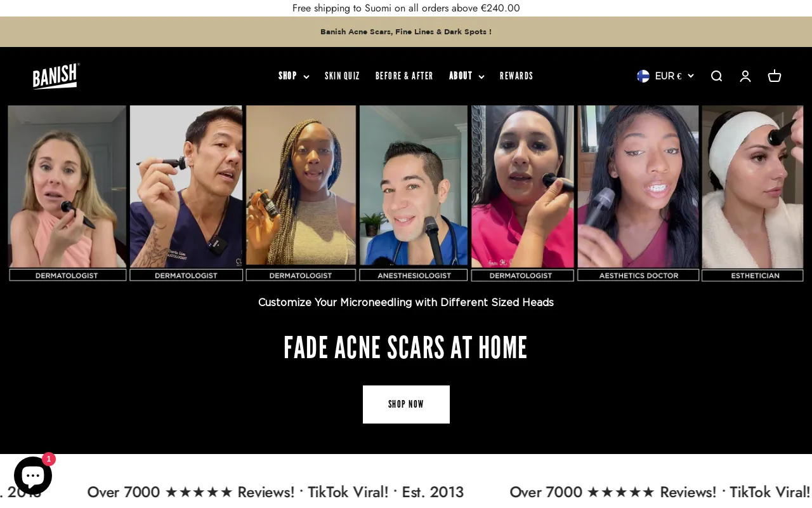Click the Fade Acne Scars At Home heading

(406, 347)
